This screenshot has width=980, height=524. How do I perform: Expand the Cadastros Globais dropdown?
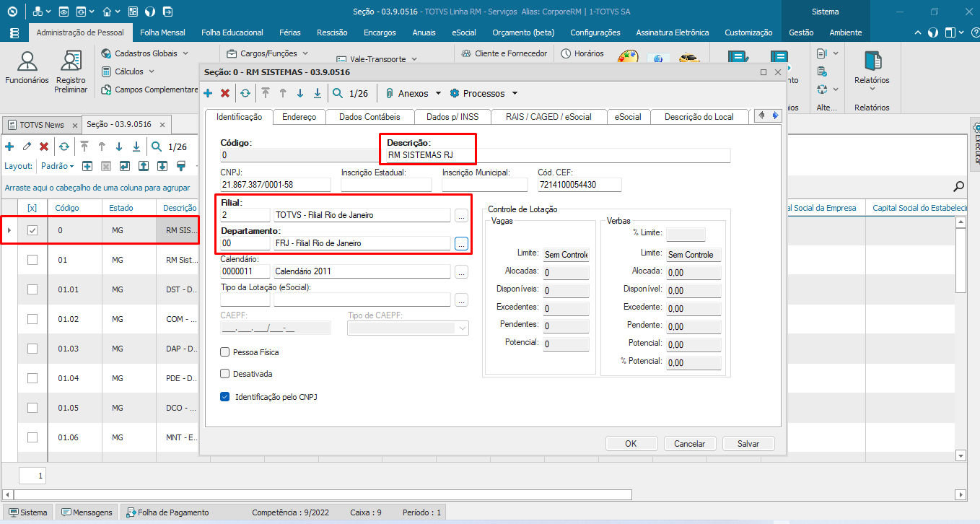[185, 53]
